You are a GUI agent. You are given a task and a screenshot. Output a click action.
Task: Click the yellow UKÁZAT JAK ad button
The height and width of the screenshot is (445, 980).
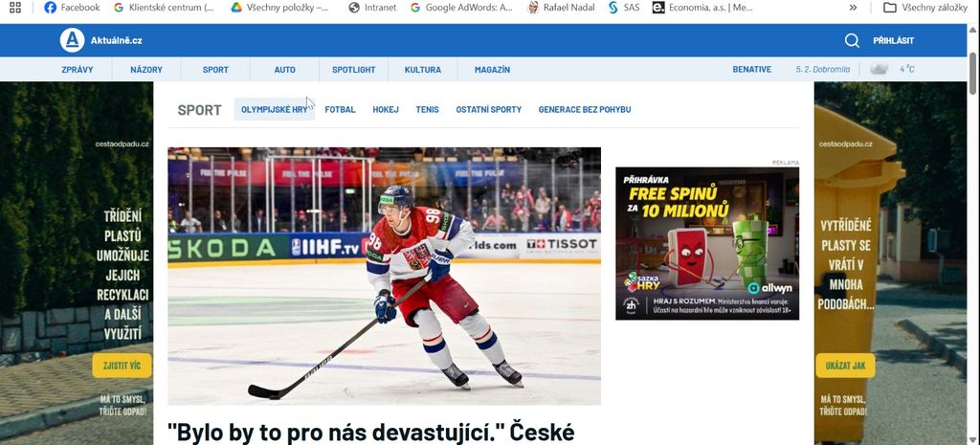pos(846,366)
